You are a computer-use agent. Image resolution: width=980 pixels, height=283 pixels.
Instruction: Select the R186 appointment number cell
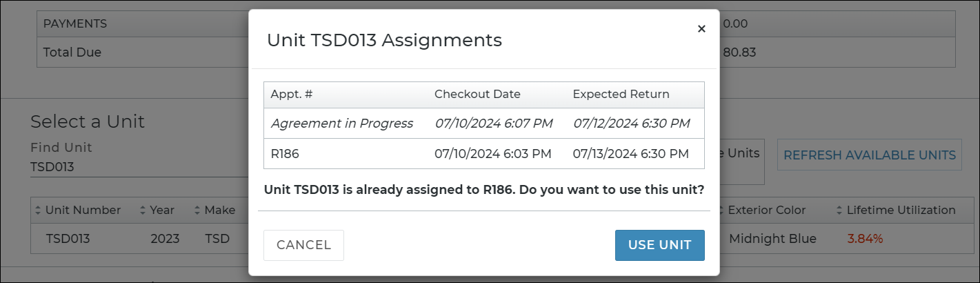285,154
